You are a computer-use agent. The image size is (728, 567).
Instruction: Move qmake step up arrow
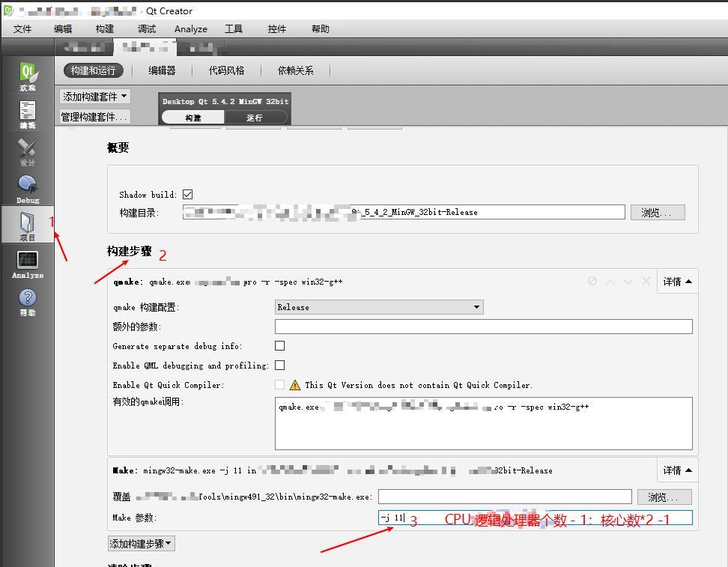tap(610, 282)
